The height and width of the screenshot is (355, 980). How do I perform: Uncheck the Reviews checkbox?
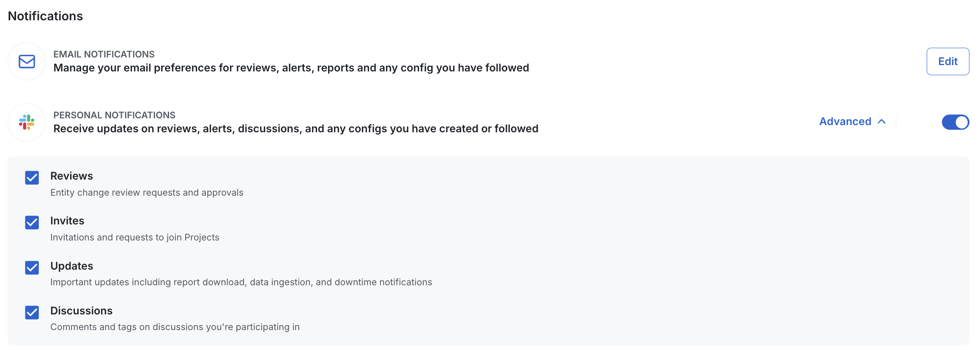31,178
